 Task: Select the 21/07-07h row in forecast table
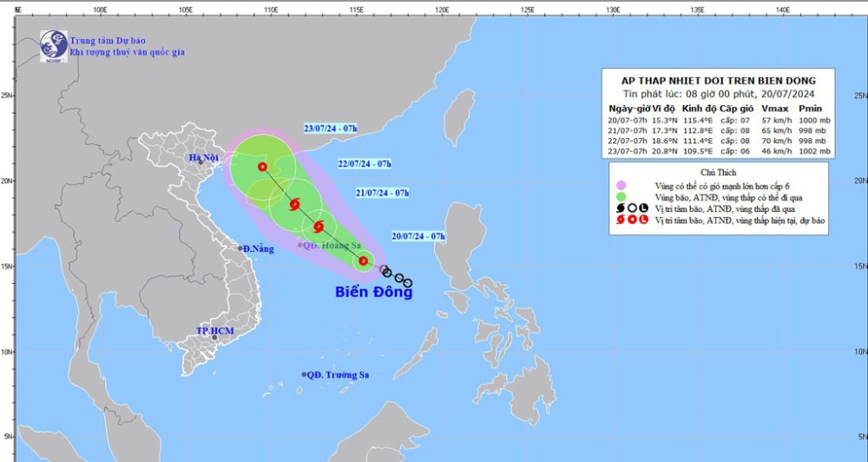coord(719,129)
